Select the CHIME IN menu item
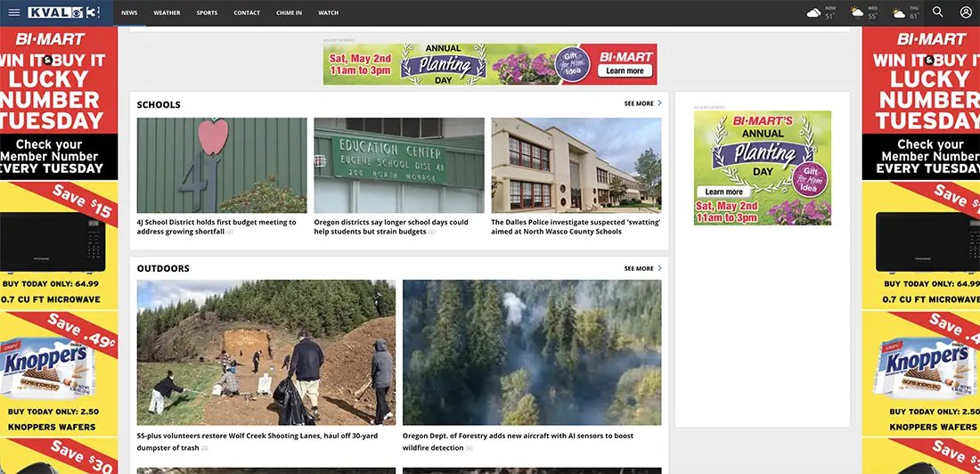Image resolution: width=980 pixels, height=474 pixels. pyautogui.click(x=290, y=12)
